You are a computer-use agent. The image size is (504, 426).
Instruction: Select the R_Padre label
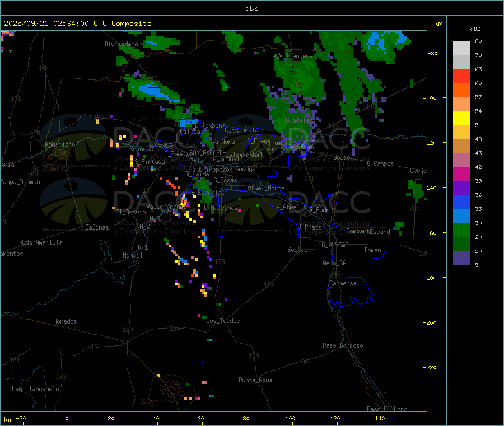(x=321, y=210)
